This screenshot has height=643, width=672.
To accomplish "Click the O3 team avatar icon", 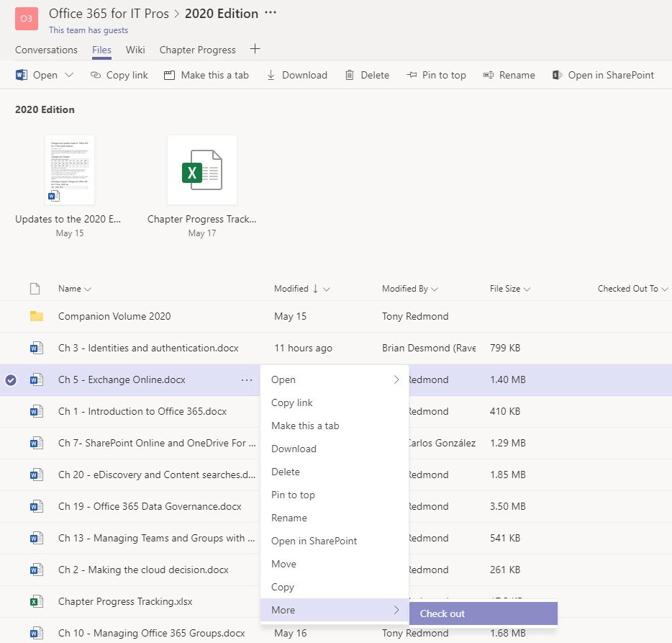I will [x=26, y=19].
